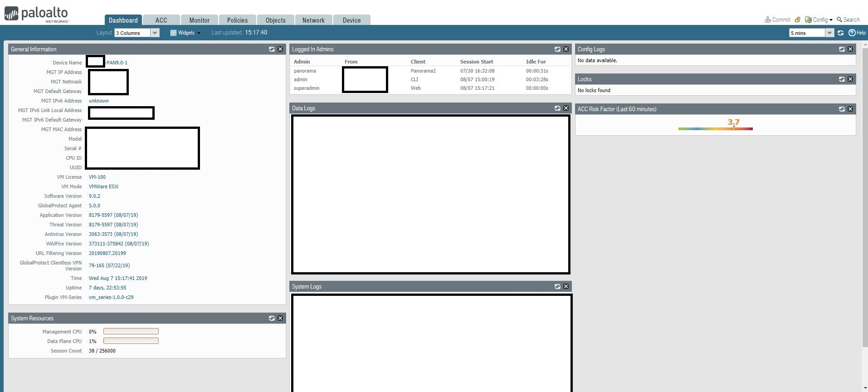Click the MGT IPv6 Address value unknown

pos(99,101)
